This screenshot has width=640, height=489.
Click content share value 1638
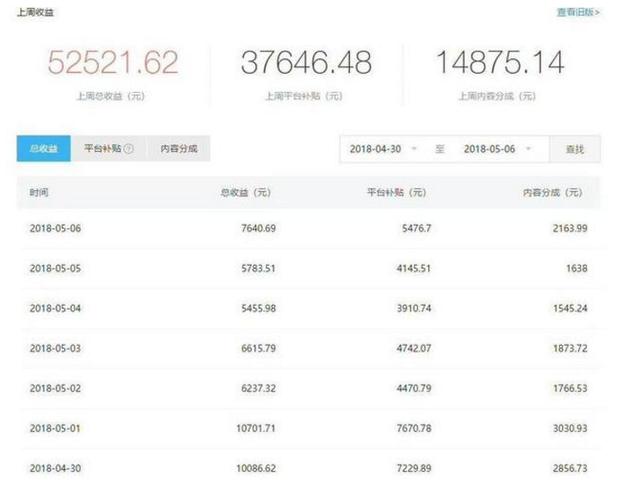tap(577, 268)
